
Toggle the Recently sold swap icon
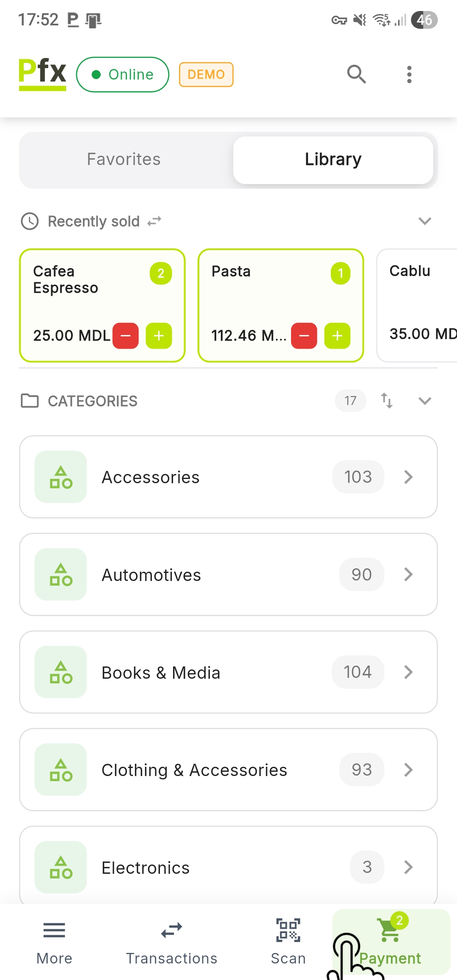[x=154, y=221]
